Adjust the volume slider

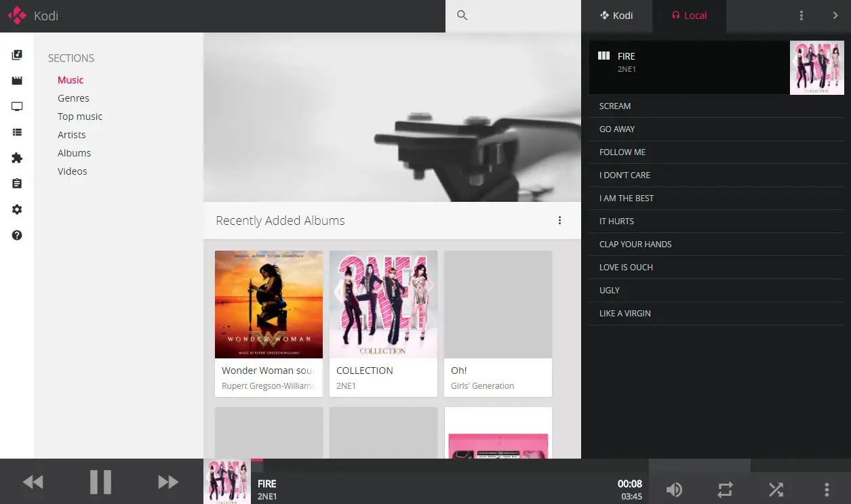750,465
